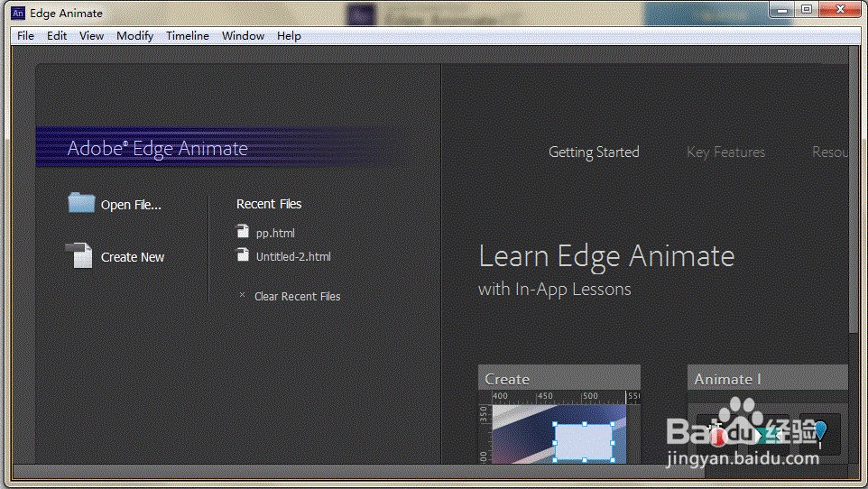Open the Animate I lesson header

(x=767, y=378)
